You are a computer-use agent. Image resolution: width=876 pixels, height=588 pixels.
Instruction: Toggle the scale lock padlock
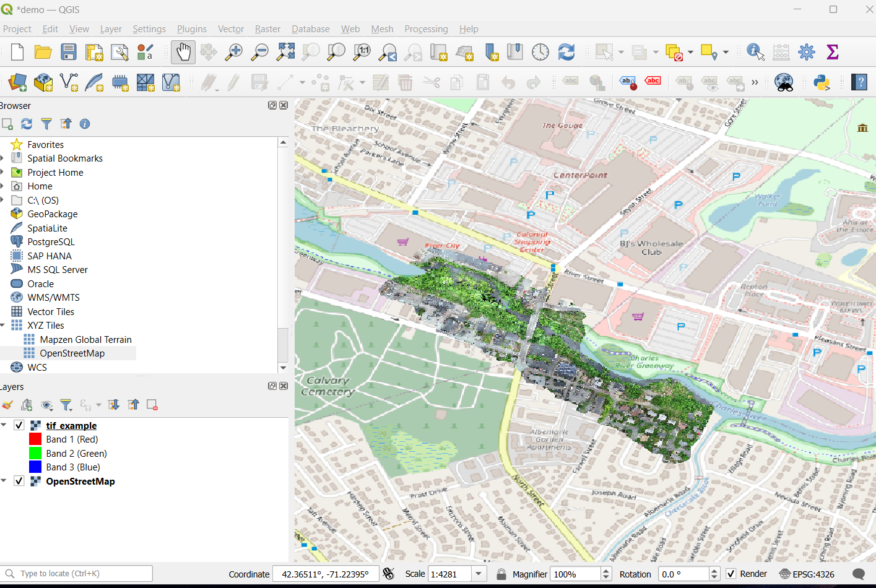tap(501, 574)
